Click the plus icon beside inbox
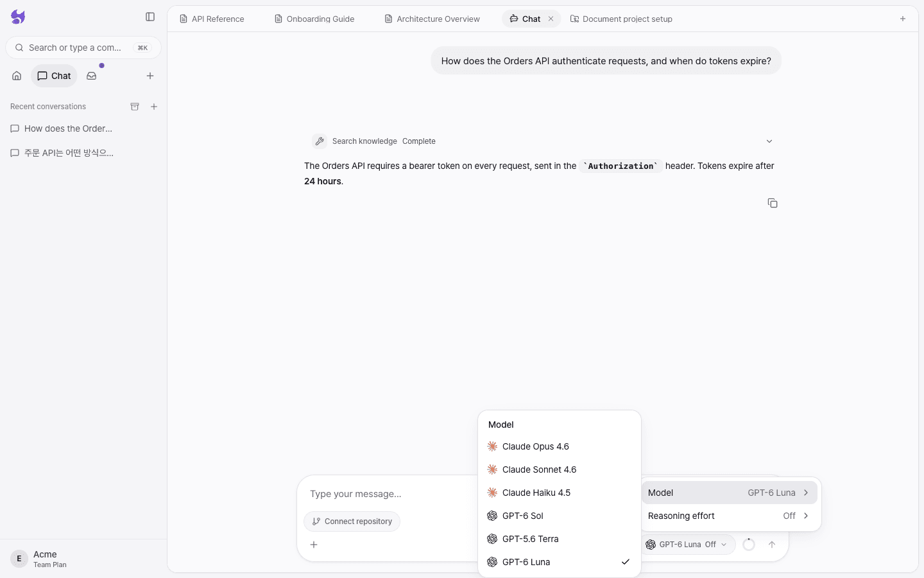Image resolution: width=924 pixels, height=578 pixels. click(150, 76)
